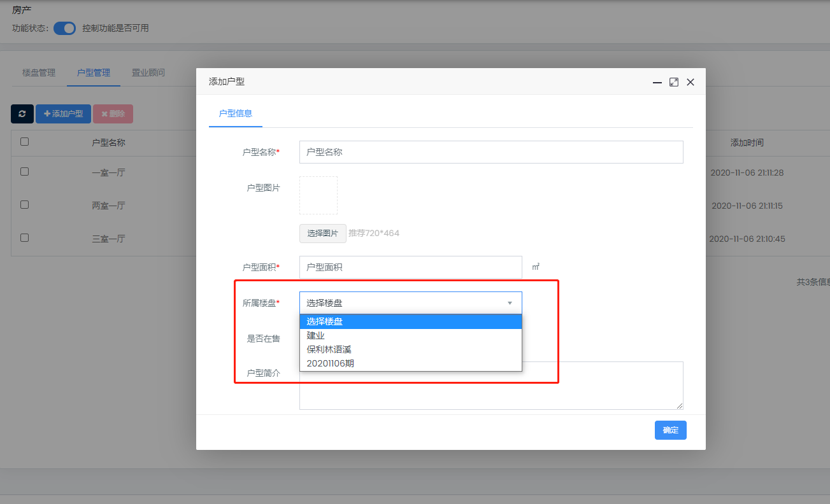
Task: Pick the 20201106期 option
Action: [x=331, y=363]
